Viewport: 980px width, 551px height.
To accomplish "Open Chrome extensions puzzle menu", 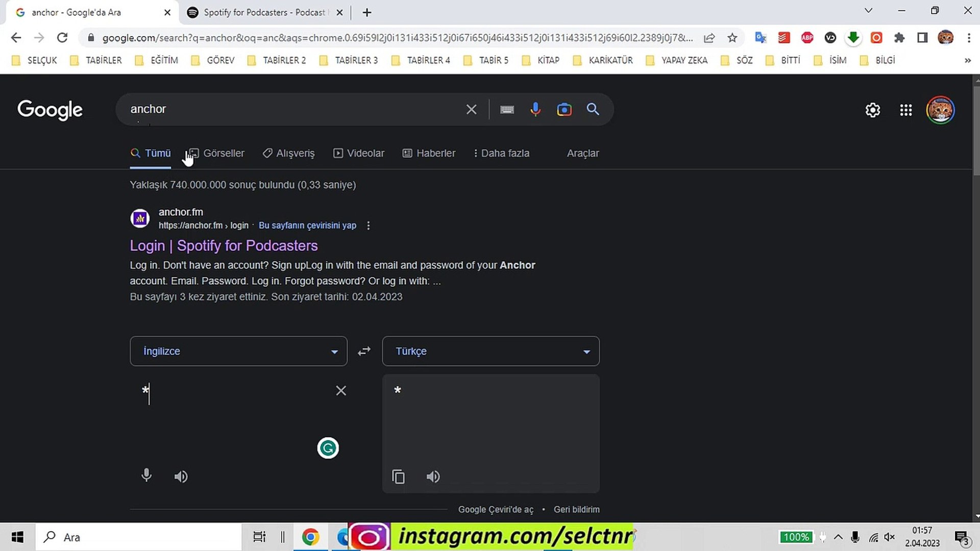I will tap(899, 38).
